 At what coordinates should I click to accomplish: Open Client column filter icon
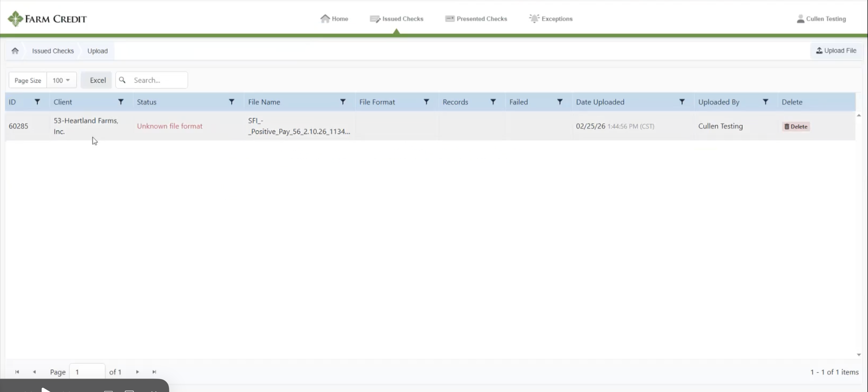pyautogui.click(x=121, y=102)
